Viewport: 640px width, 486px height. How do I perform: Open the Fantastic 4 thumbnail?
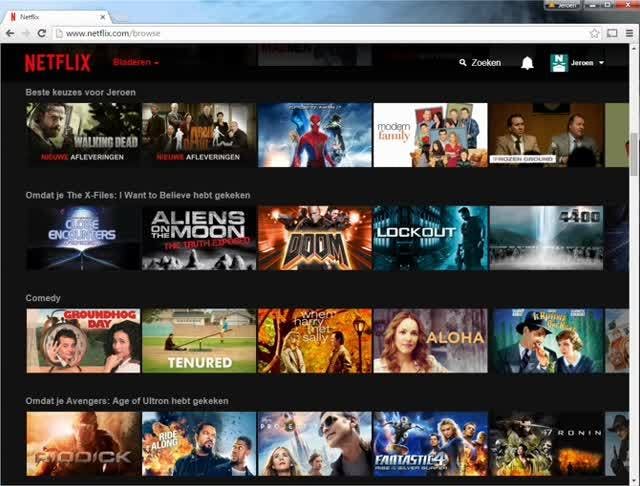pyautogui.click(x=431, y=444)
